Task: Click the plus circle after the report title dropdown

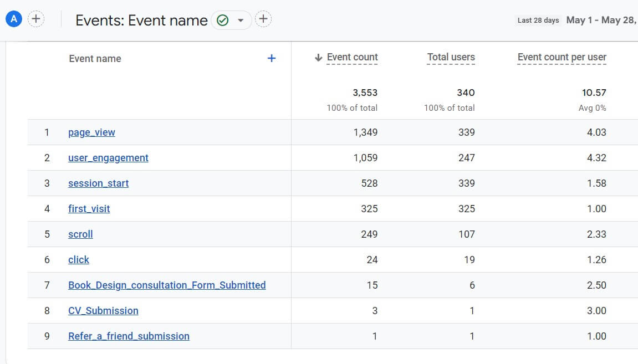Action: [x=263, y=19]
